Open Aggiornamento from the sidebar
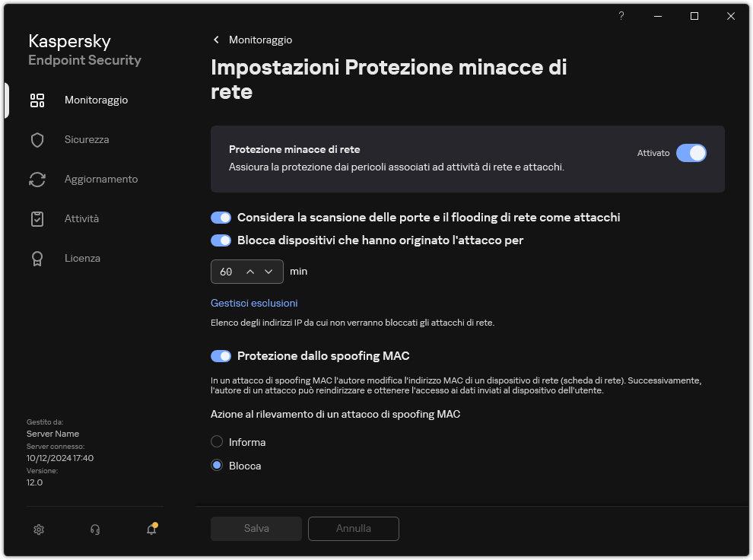Viewport: 753px width, 560px height. coord(102,179)
